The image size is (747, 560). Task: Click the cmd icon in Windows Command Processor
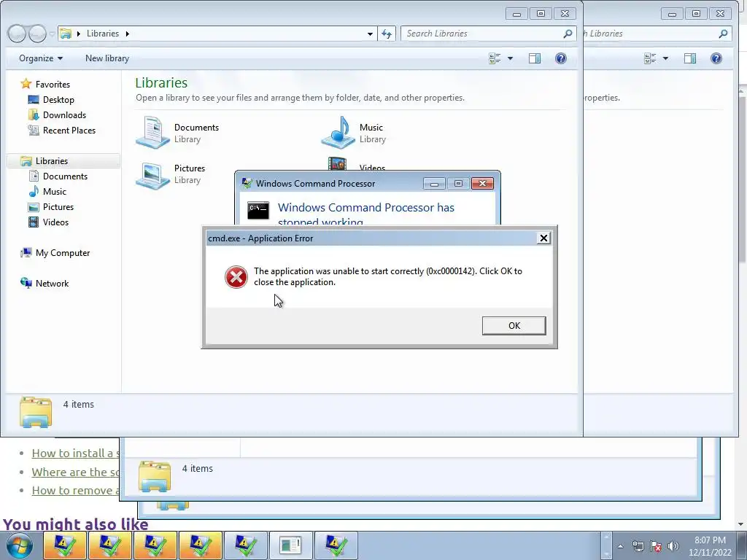(x=258, y=210)
